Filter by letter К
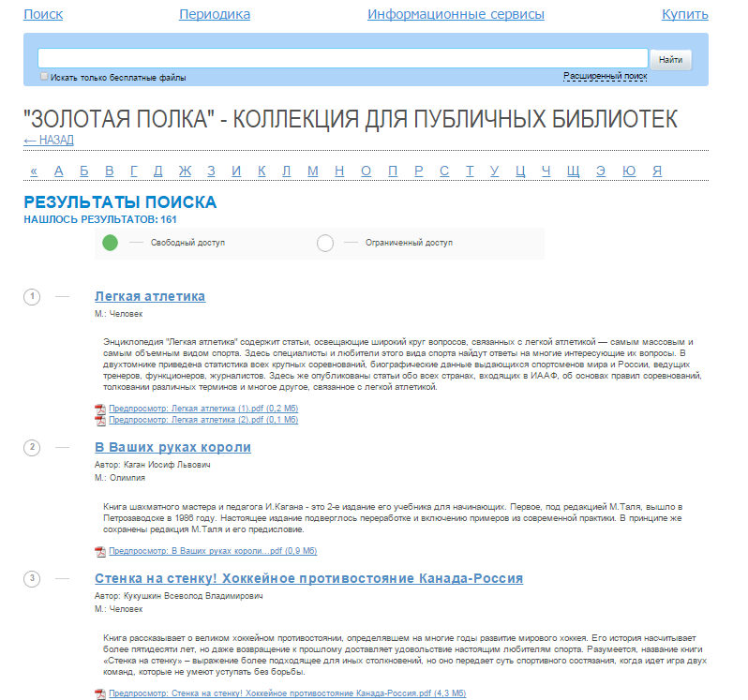 tap(262, 171)
